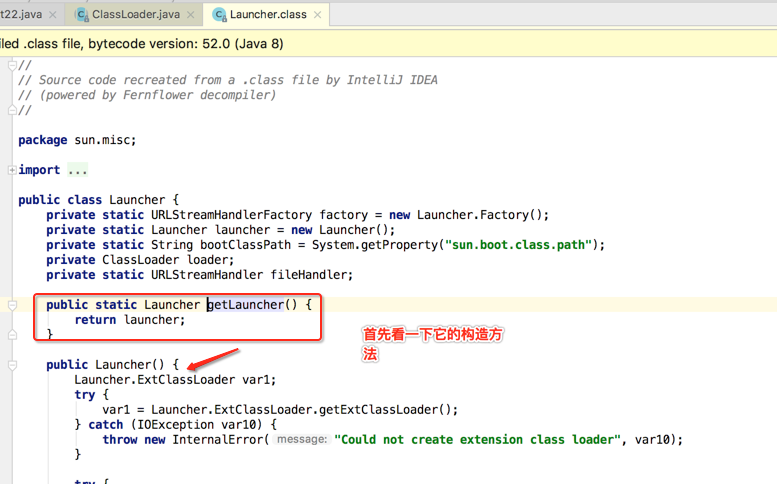The width and height of the screenshot is (777, 484).
Task: Collapse the getLauncher() method
Action: tap(12, 305)
